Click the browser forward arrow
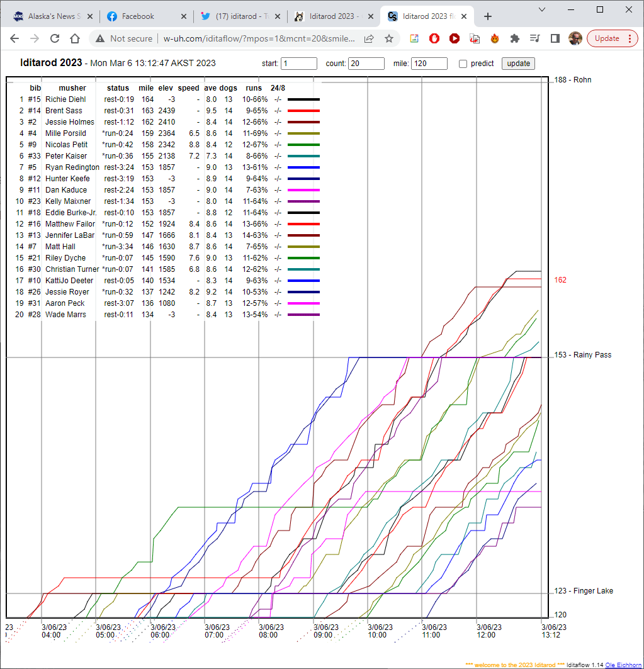This screenshot has width=644, height=669. pos(35,38)
